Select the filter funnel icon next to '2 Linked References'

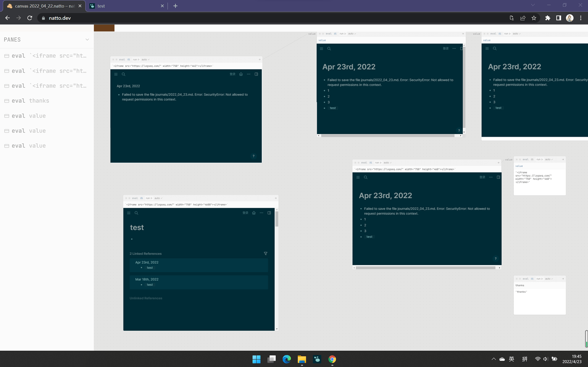265,253
